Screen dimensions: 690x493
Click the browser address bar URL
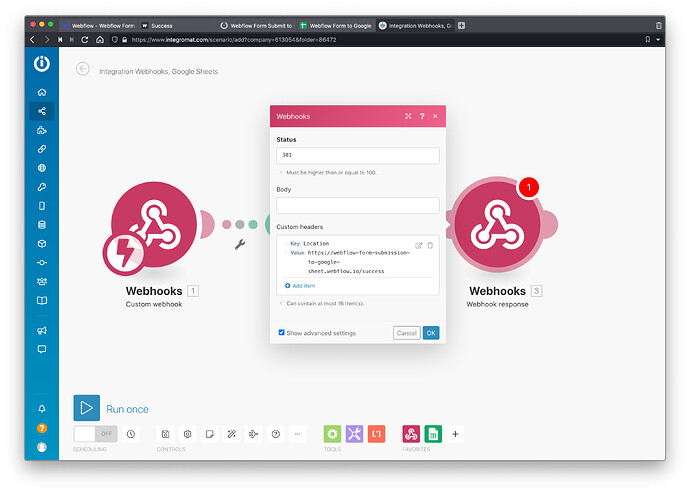[234, 40]
